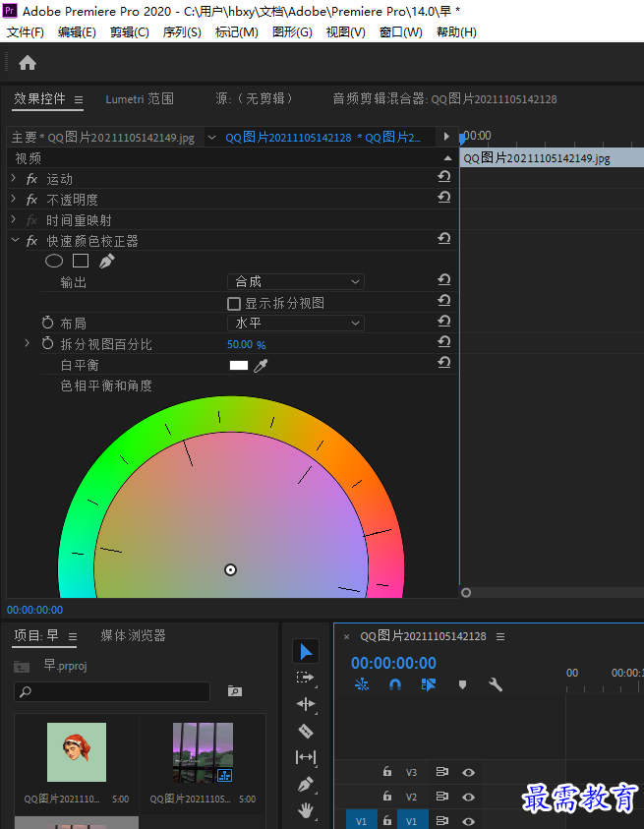This screenshot has width=644, height=829.
Task: Open 音频剪辑混合器 tab
Action: pos(444,99)
